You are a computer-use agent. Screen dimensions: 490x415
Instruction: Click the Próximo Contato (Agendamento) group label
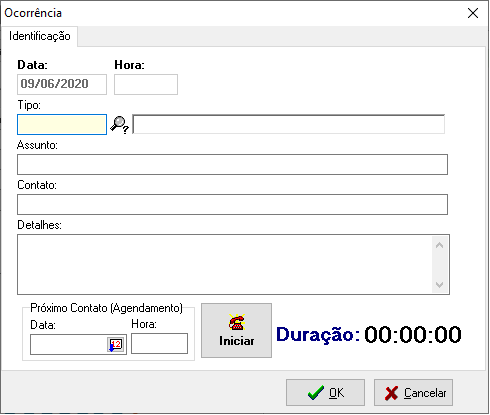pyautogui.click(x=106, y=308)
